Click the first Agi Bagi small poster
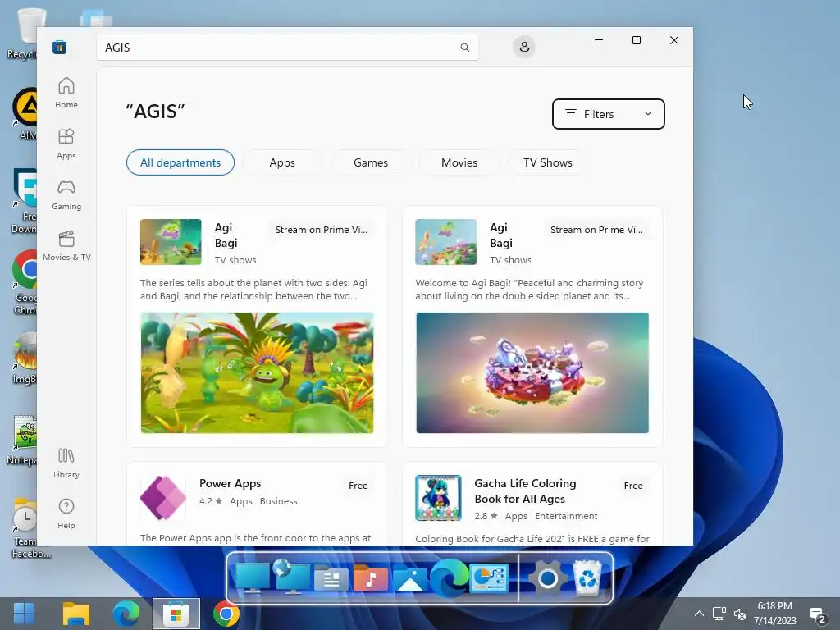Viewport: 840px width, 630px height. tap(171, 242)
